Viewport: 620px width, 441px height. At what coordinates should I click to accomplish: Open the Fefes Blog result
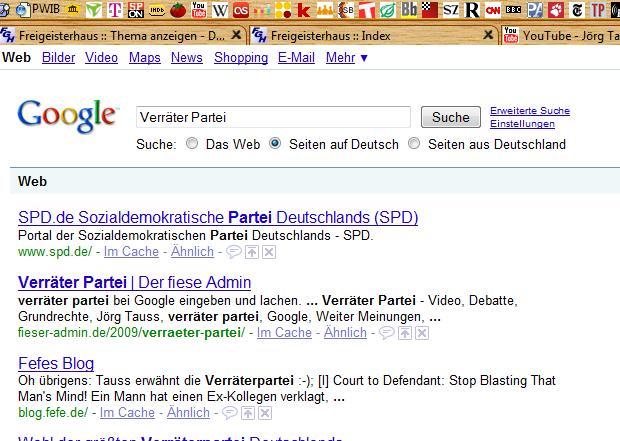coord(56,363)
